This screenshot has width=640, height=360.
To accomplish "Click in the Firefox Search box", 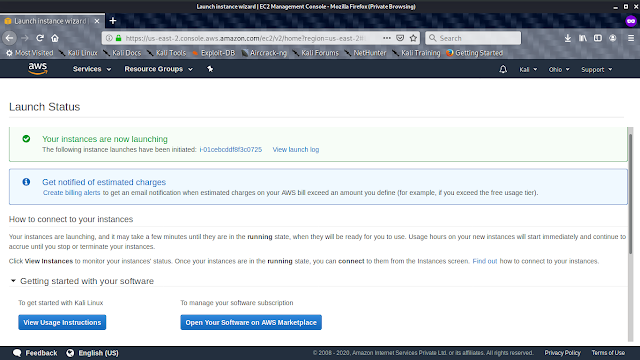I will pyautogui.click(x=473, y=38).
